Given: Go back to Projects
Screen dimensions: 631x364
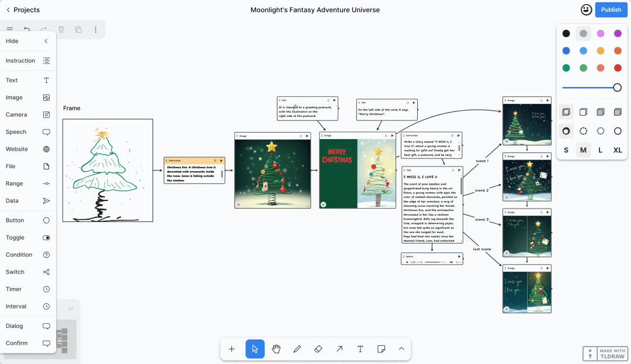Looking at the screenshot, I should 23,10.
